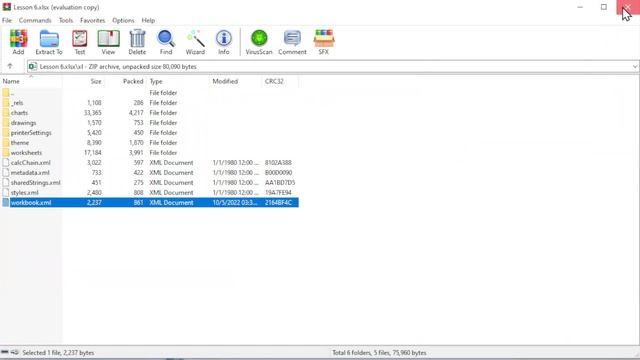Open the File menu
640x360 pixels.
click(x=7, y=20)
